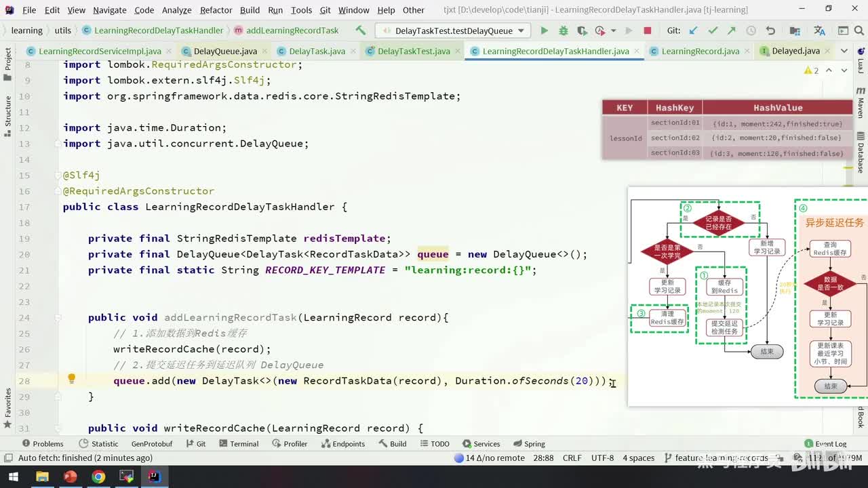Image resolution: width=868 pixels, height=488 pixels.
Task: Click the Git push arrow icon
Action: [732, 30]
